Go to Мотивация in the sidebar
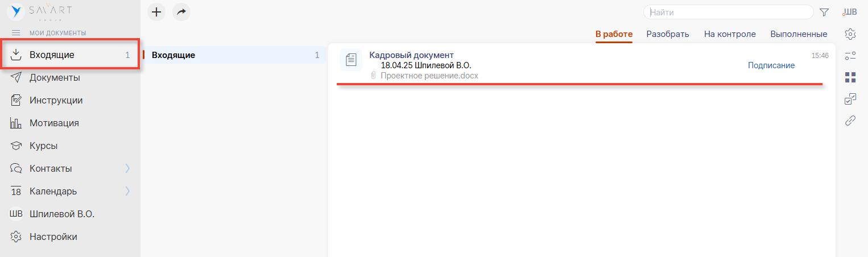This screenshot has width=868, height=257. tap(54, 123)
